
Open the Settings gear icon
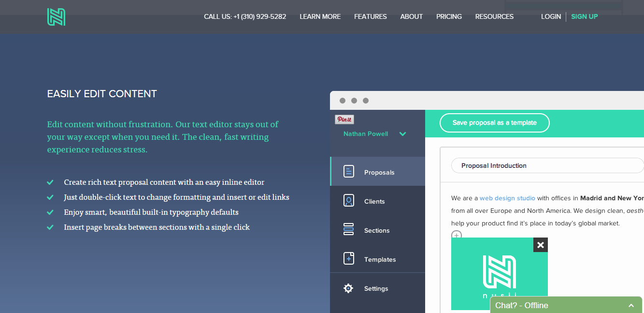click(348, 288)
